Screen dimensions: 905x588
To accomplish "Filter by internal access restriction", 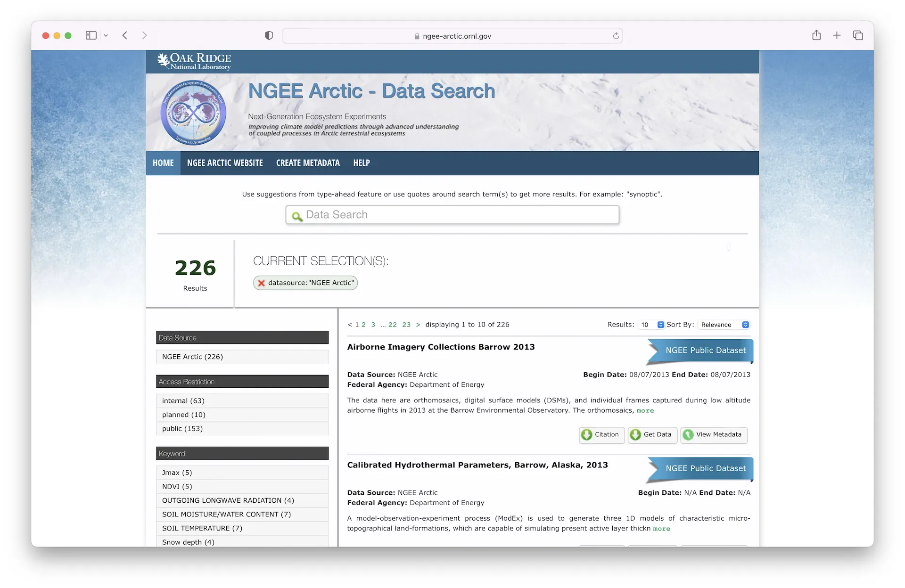I will (x=183, y=401).
